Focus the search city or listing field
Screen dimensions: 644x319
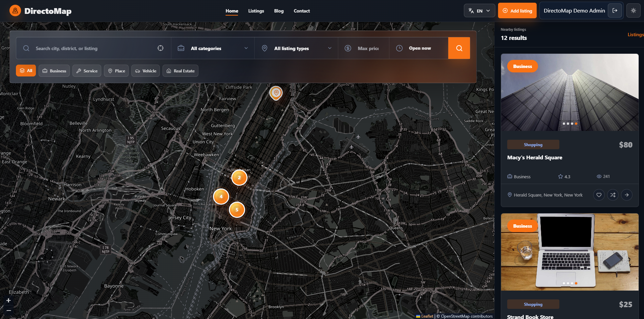pos(93,48)
